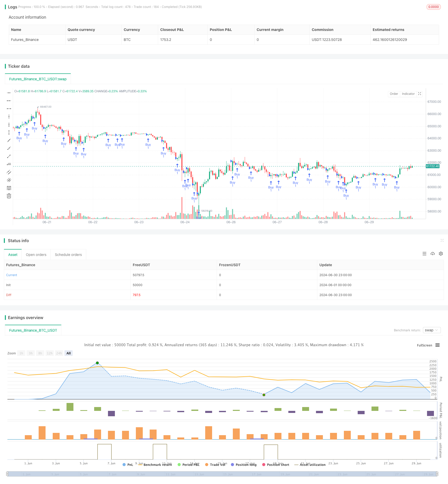Viewport: 448px width, 484px height.
Task: Select the Futures_Binance_BTC_USDT:swap ticker tab
Action: point(38,79)
